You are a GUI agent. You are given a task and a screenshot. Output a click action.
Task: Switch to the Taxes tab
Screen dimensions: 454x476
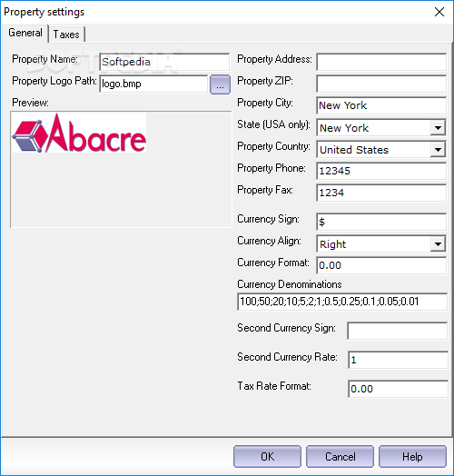coord(66,34)
